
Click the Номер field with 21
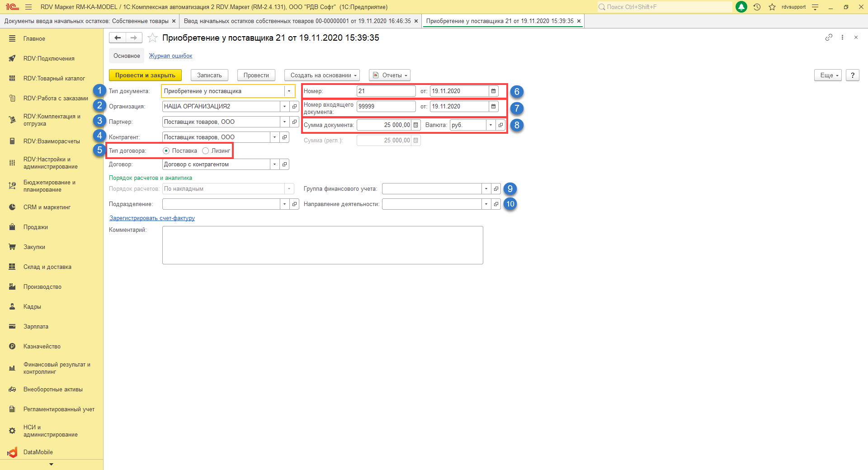(x=386, y=91)
